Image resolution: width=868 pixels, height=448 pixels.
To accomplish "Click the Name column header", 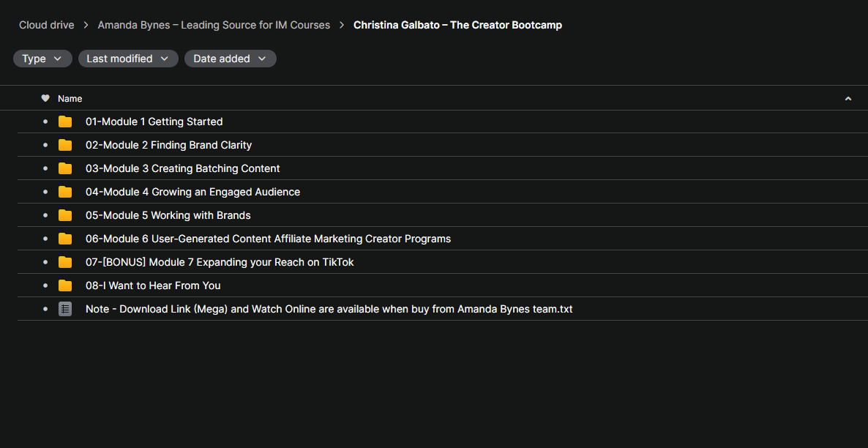I will pyautogui.click(x=70, y=99).
